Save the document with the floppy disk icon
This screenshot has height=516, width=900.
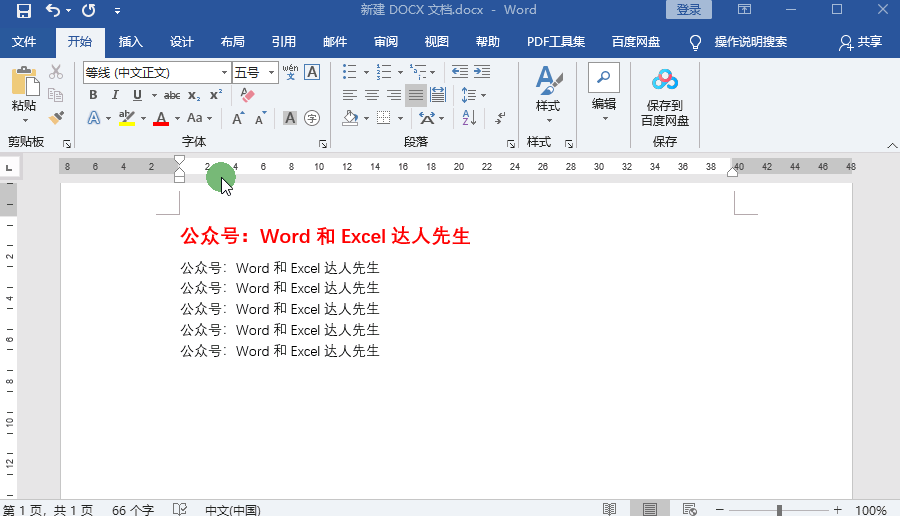24,10
